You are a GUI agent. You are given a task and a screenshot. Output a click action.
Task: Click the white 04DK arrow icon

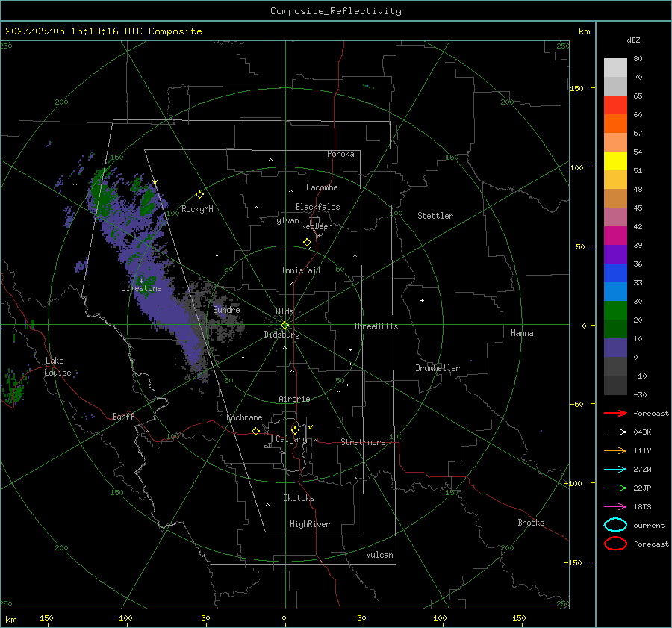click(x=615, y=432)
